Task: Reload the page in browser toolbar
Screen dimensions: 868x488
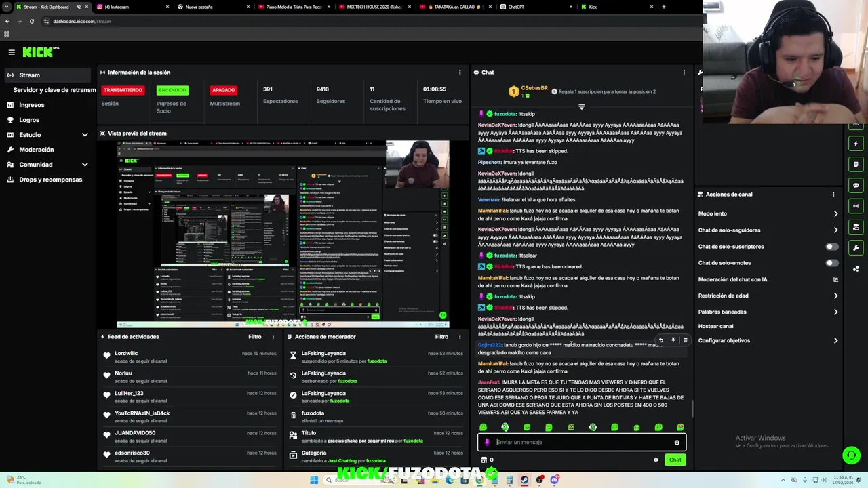Action: coord(31,21)
